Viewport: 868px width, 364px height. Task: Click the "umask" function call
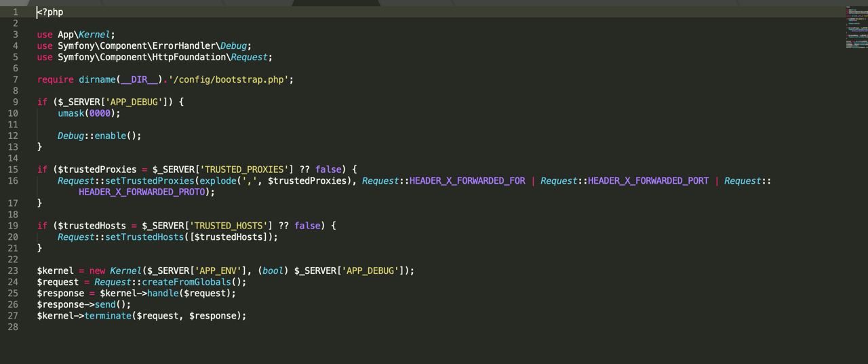[x=71, y=113]
